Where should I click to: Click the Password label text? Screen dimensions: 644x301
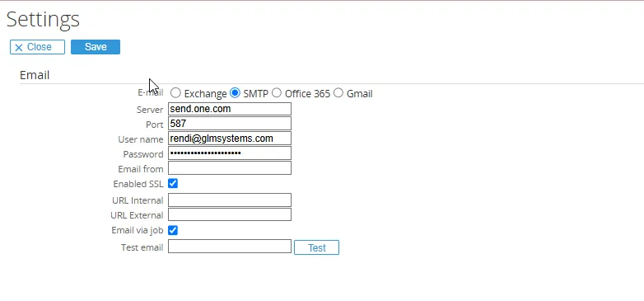[143, 154]
